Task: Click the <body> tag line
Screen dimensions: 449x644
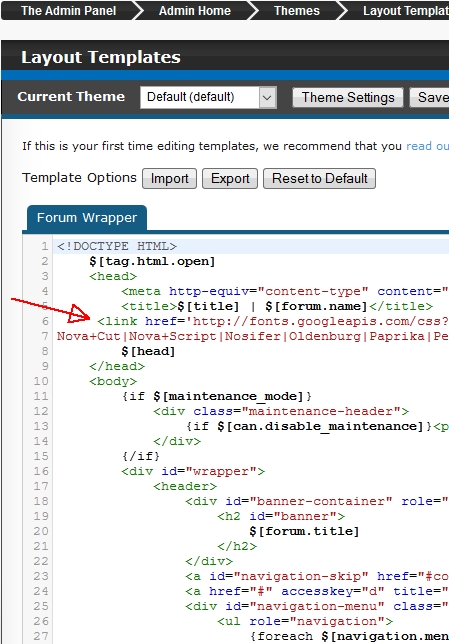Action: (113, 381)
